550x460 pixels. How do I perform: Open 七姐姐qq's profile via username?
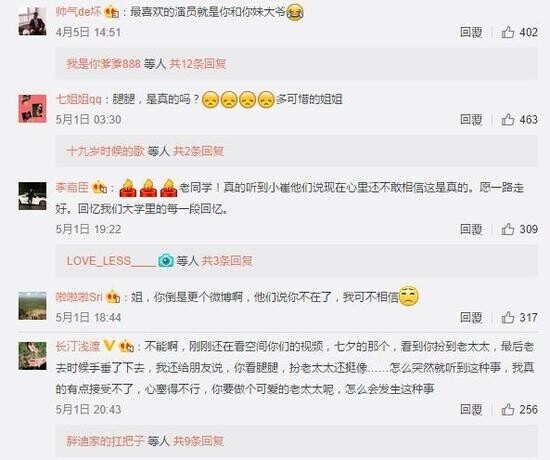coord(79,99)
